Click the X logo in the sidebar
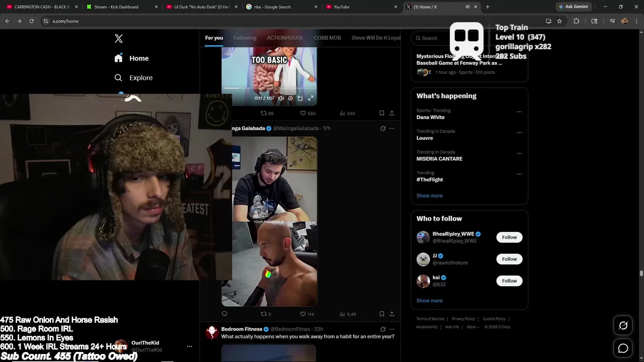 [119, 39]
